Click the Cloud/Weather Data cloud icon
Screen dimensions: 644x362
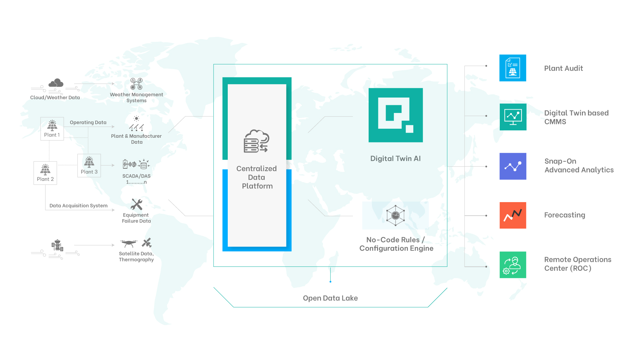56,83
